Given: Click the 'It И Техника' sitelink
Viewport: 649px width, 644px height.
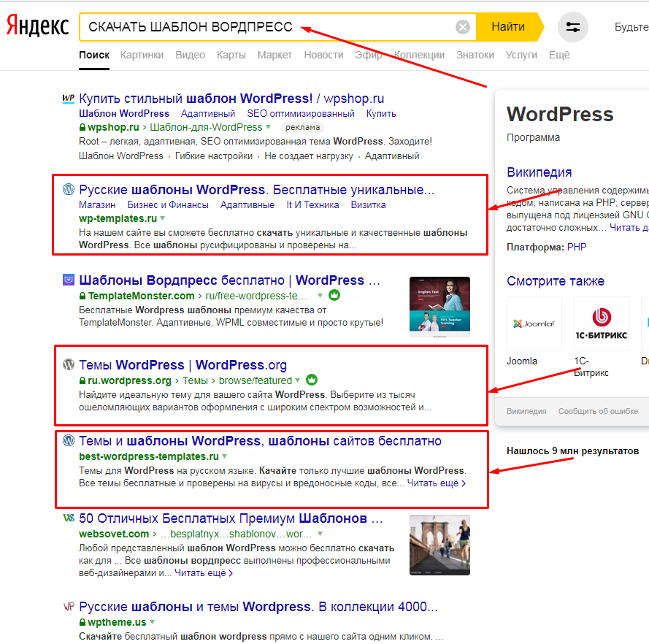Looking at the screenshot, I should (312, 205).
